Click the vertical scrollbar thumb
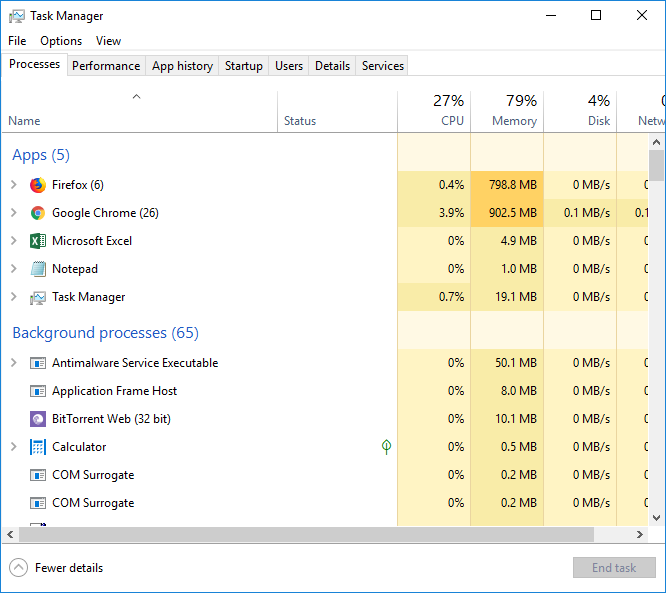 pyautogui.click(x=656, y=165)
